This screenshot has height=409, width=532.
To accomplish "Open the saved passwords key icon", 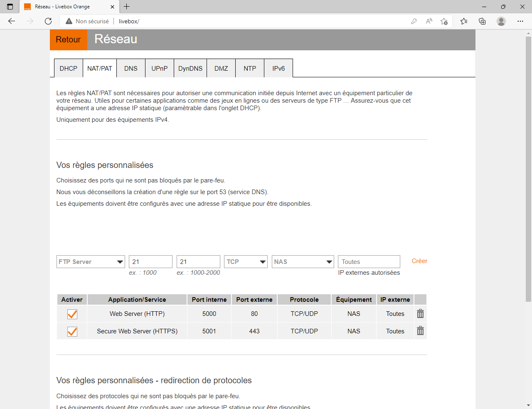I will [x=414, y=21].
